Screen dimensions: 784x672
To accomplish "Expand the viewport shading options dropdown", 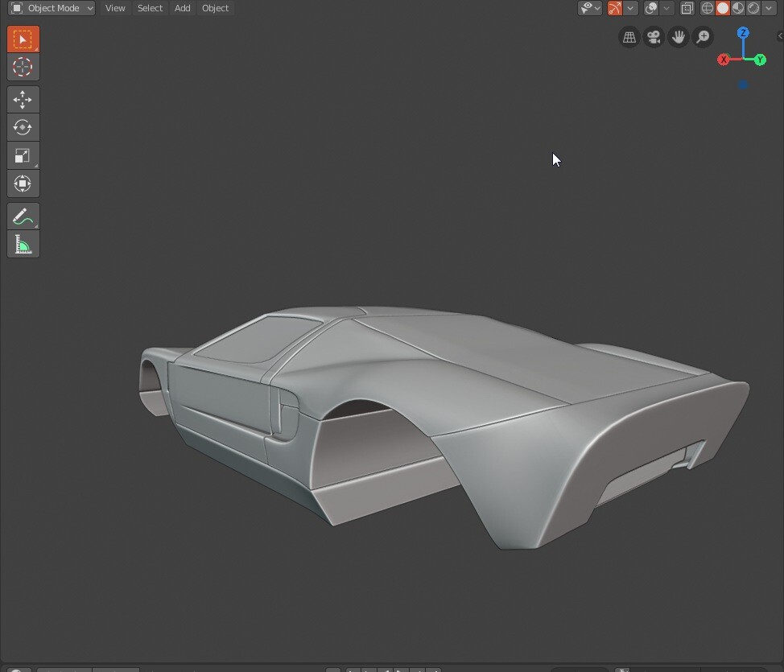I will click(x=769, y=8).
